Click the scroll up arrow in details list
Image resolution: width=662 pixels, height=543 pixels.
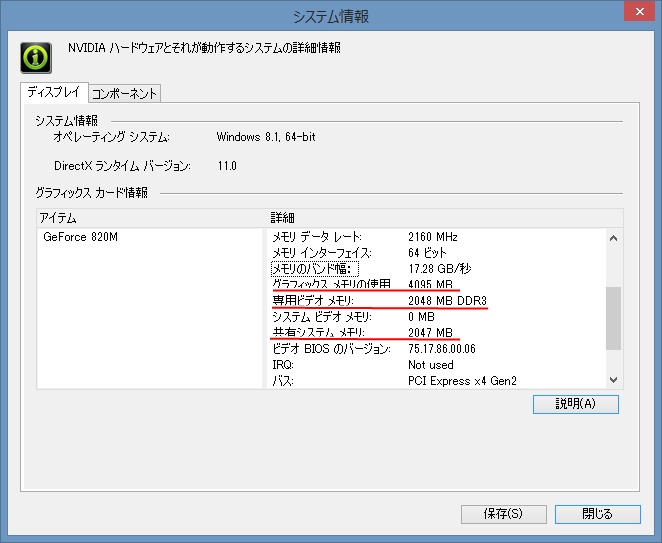coord(613,238)
